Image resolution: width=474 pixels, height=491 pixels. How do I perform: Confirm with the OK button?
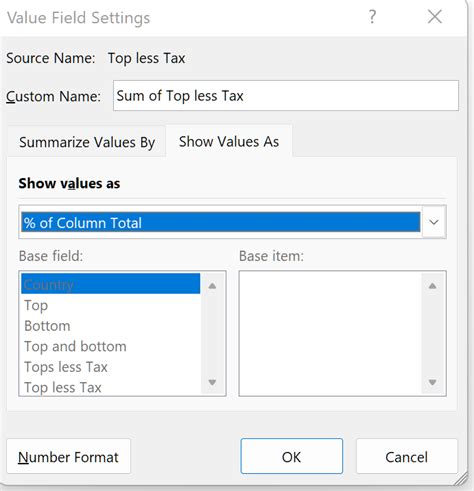pos(292,456)
